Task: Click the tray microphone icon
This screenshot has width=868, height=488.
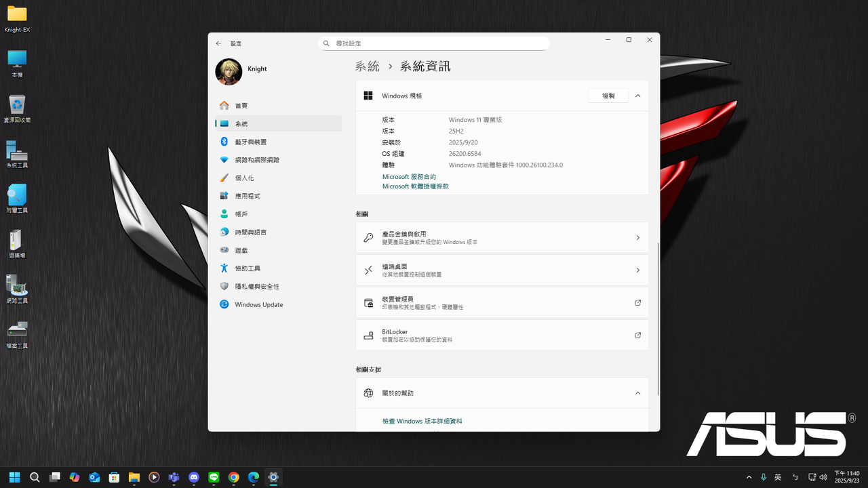Action: pos(764,477)
